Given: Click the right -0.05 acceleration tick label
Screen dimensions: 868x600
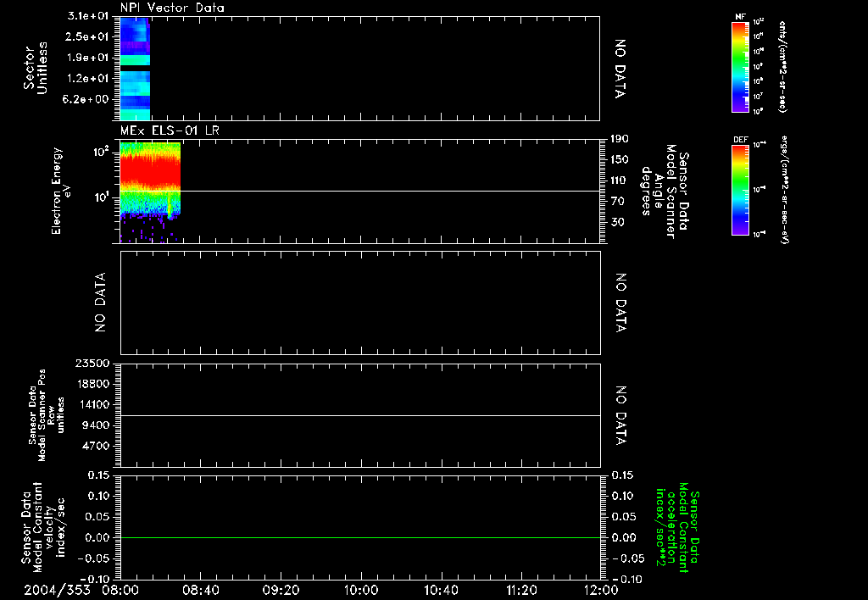Looking at the screenshot, I should point(628,558).
